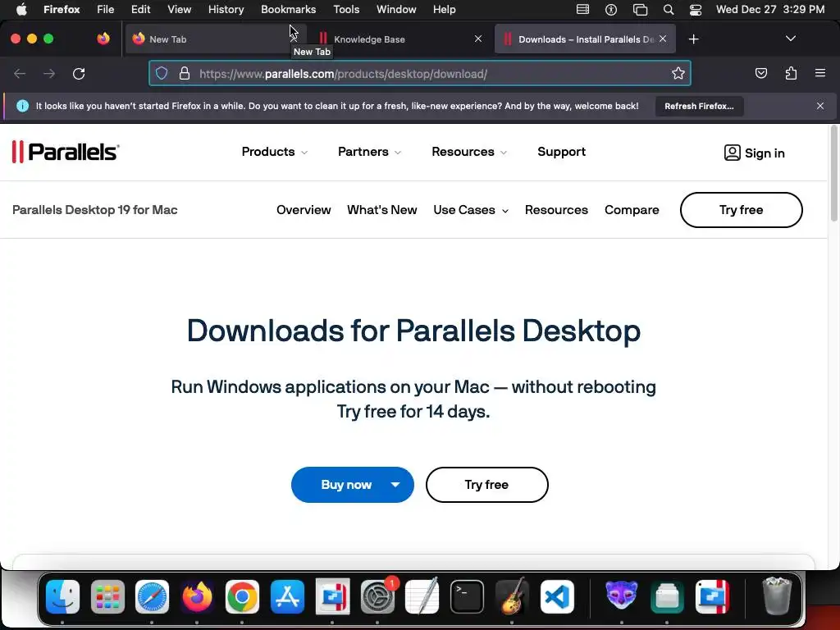Image resolution: width=840 pixels, height=630 pixels.
Task: Click Try free in the sub-navigation
Action: click(x=741, y=210)
